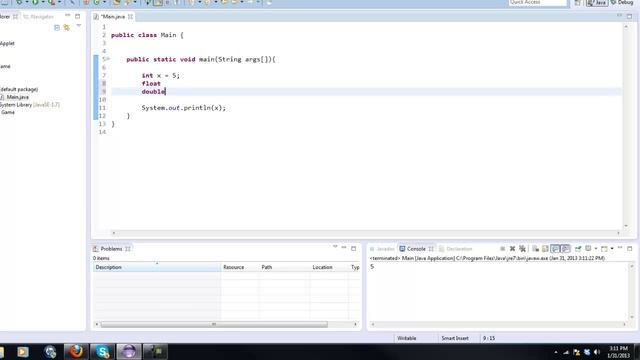Click the Open Perspective icon

[578, 2]
